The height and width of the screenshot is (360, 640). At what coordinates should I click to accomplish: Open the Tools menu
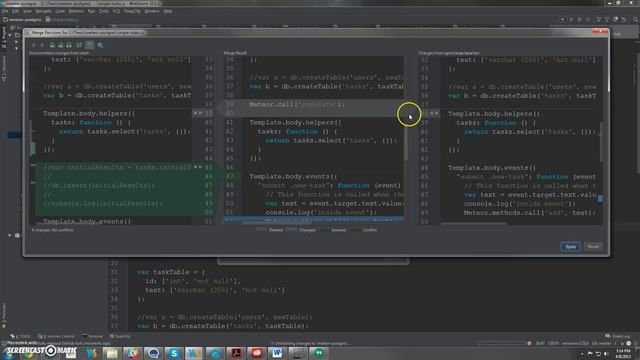point(104,11)
